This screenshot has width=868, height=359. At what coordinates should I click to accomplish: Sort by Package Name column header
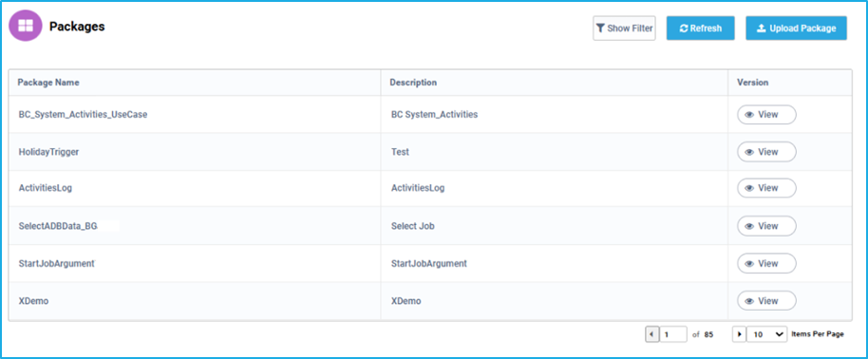[48, 83]
